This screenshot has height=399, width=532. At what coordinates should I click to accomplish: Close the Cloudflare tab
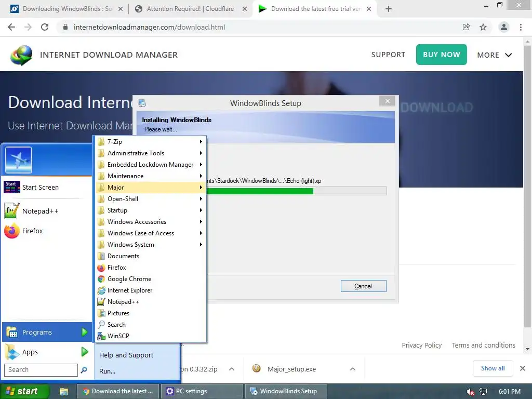[x=244, y=9]
